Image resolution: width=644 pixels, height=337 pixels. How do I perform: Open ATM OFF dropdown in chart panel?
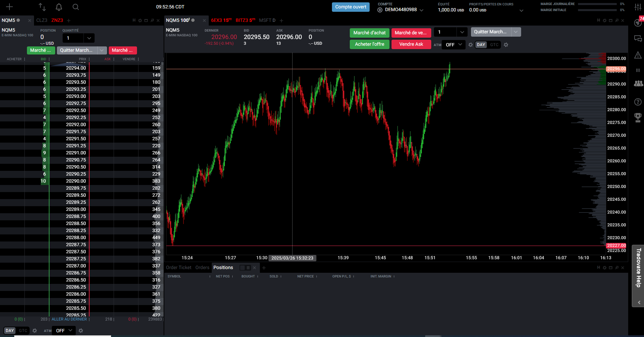[x=453, y=45]
